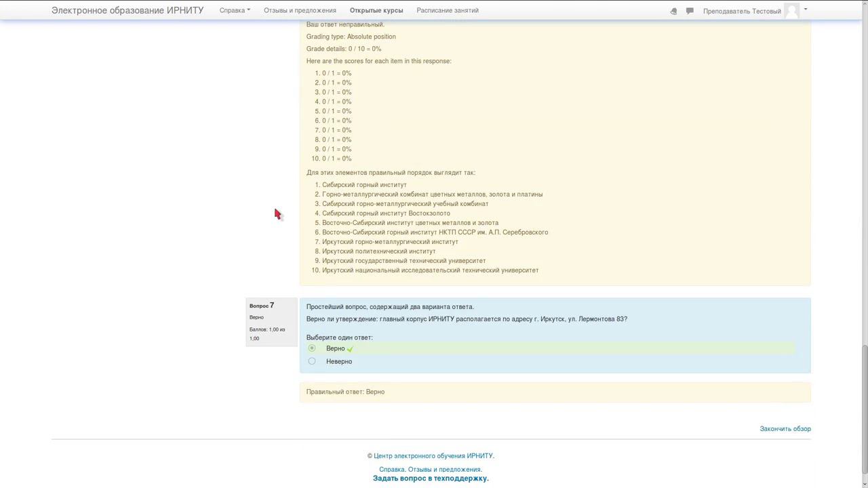Select the Верно radio button

(x=312, y=348)
